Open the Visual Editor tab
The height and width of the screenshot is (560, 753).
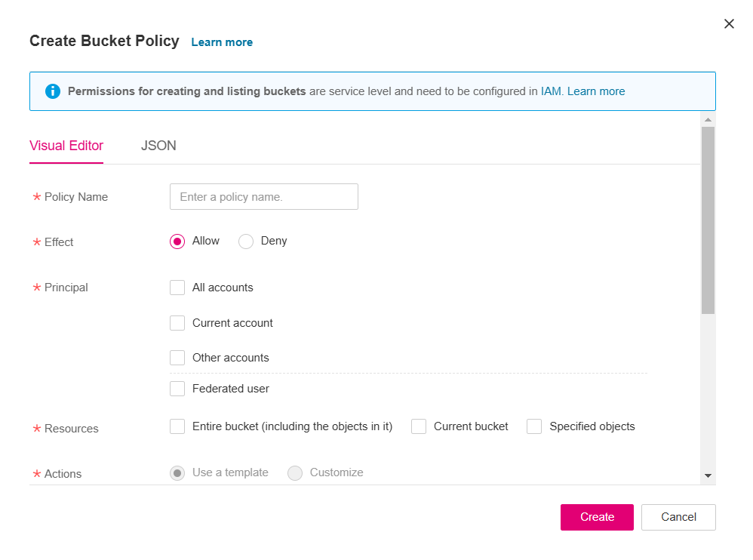coord(66,146)
